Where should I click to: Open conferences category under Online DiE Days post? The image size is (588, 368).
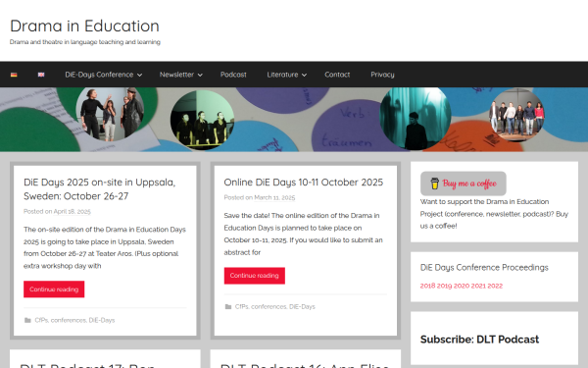pyautogui.click(x=269, y=307)
